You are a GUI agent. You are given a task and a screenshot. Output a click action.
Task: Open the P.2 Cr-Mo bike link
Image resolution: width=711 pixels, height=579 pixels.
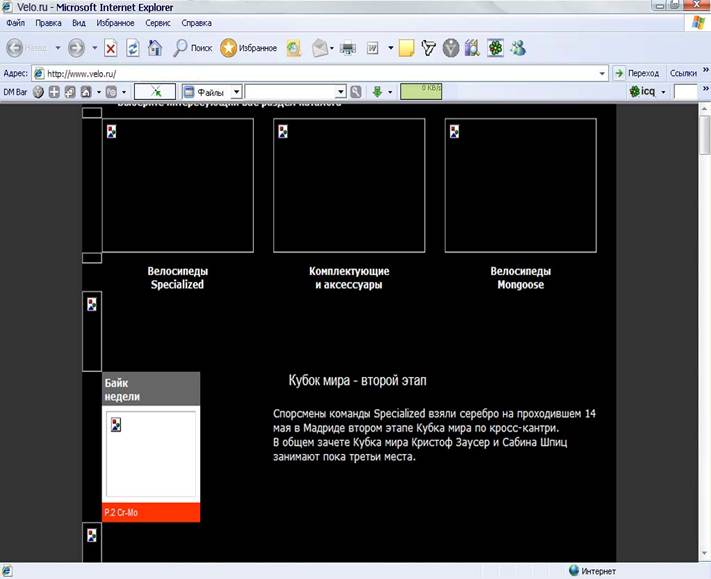coord(121,513)
